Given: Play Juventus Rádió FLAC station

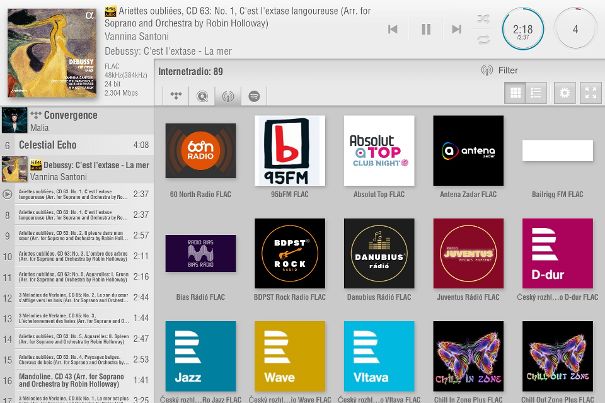Looking at the screenshot, I should click(468, 253).
